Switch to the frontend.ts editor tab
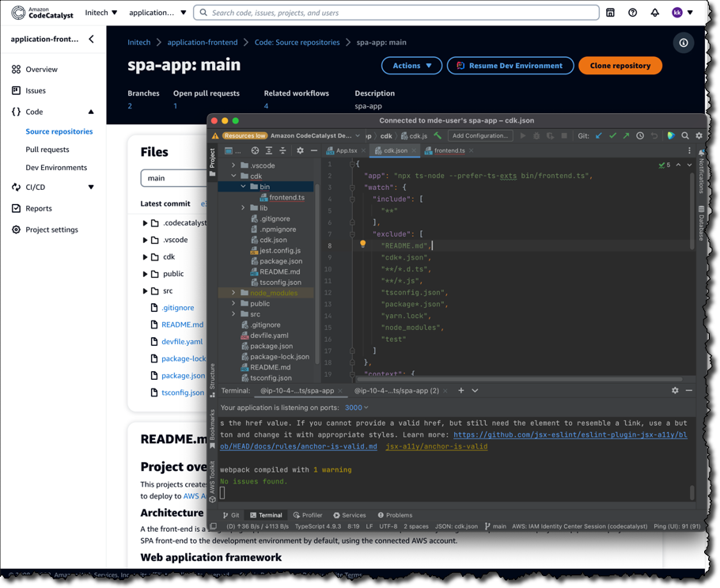This screenshot has width=720, height=588. coord(449,150)
